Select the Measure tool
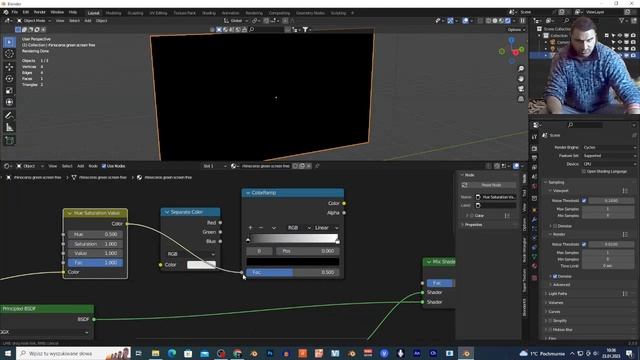The image size is (640, 360). click(9, 128)
